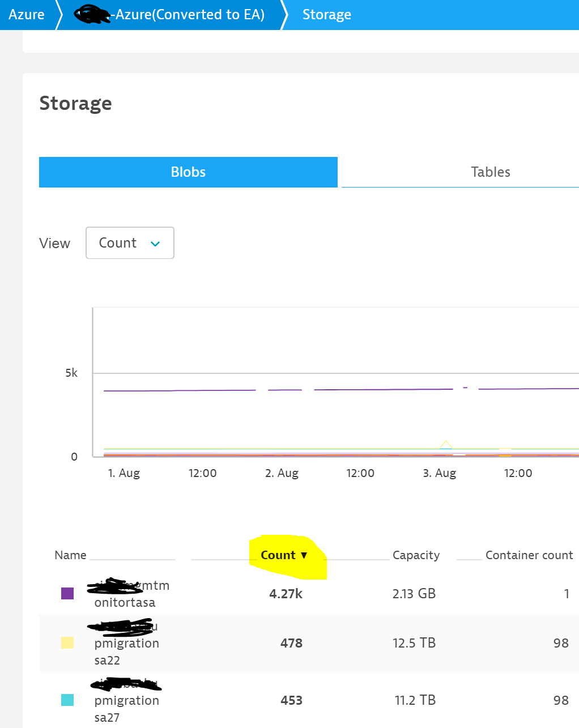Screen dimensions: 579x728
Task: Select the pmigrationsa27 storage row
Action: (x=126, y=701)
